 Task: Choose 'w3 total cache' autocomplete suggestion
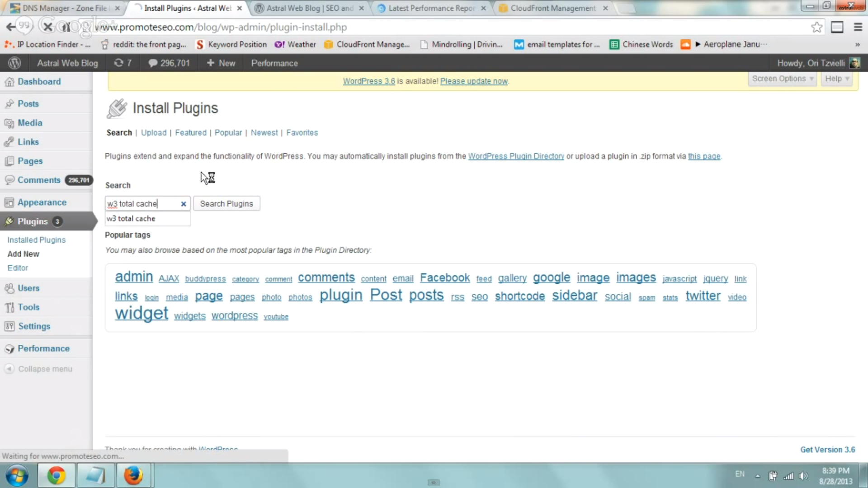(147, 219)
